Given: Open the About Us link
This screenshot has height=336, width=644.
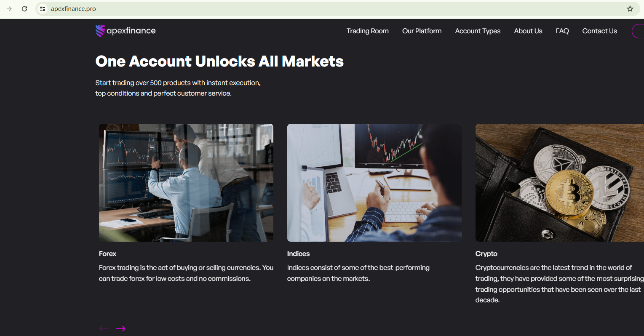Looking at the screenshot, I should (528, 31).
